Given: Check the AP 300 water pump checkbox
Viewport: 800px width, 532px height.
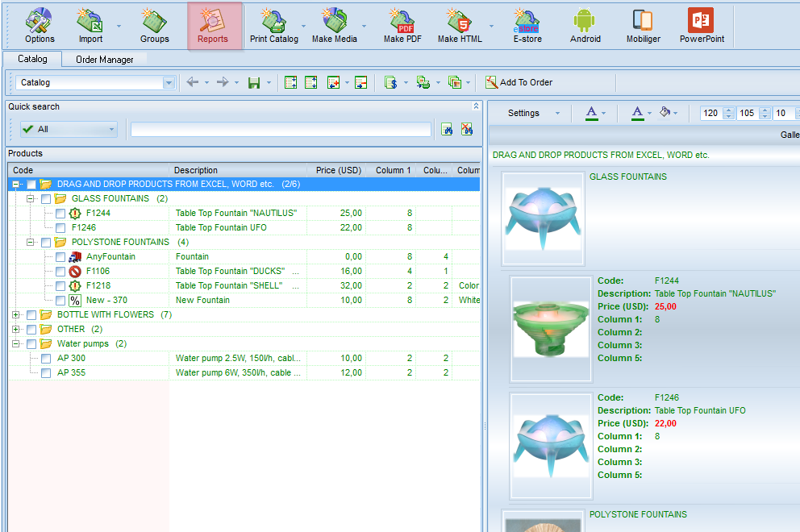Looking at the screenshot, I should pyautogui.click(x=46, y=359).
